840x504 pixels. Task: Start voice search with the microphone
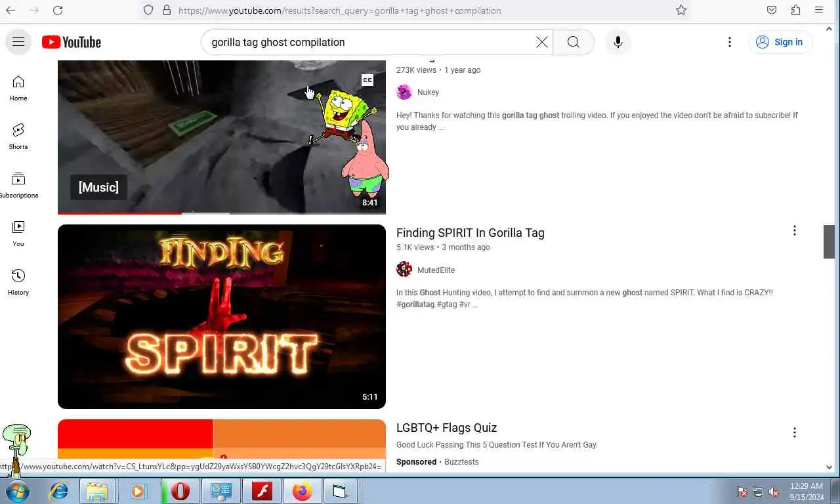[618, 42]
